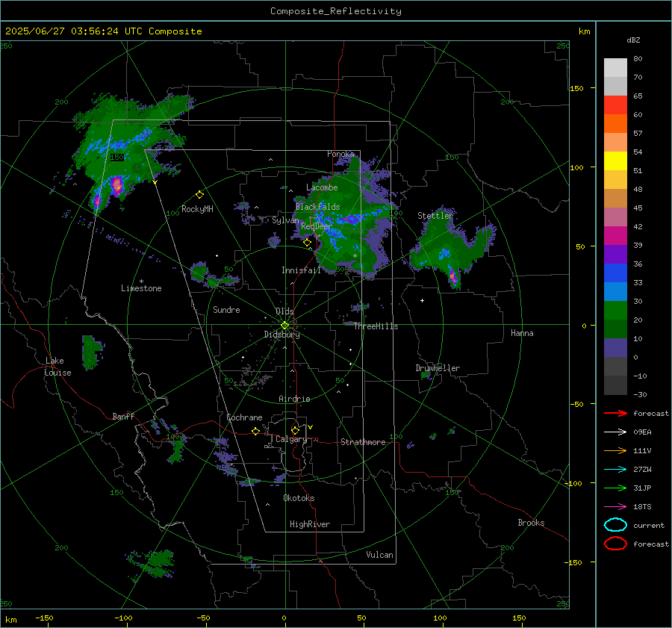
Task: Click the yellow v marker northeast of Calgary
Action: (x=311, y=427)
